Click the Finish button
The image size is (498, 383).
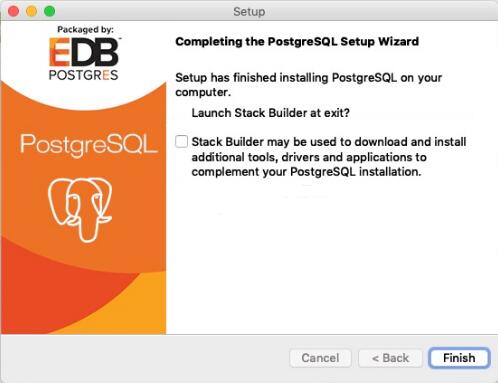(459, 358)
